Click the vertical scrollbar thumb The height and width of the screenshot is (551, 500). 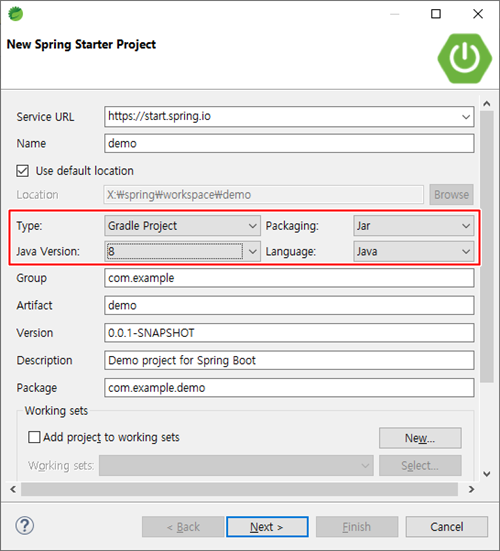487,246
